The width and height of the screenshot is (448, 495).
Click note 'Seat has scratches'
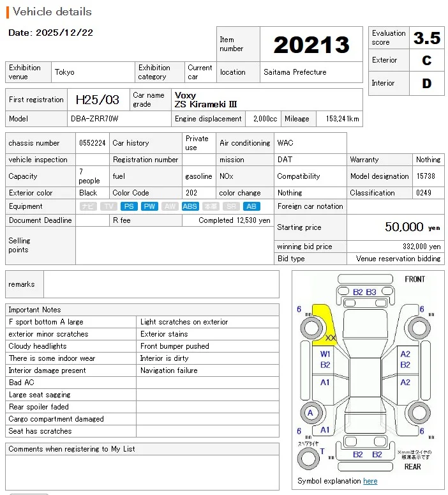point(40,431)
